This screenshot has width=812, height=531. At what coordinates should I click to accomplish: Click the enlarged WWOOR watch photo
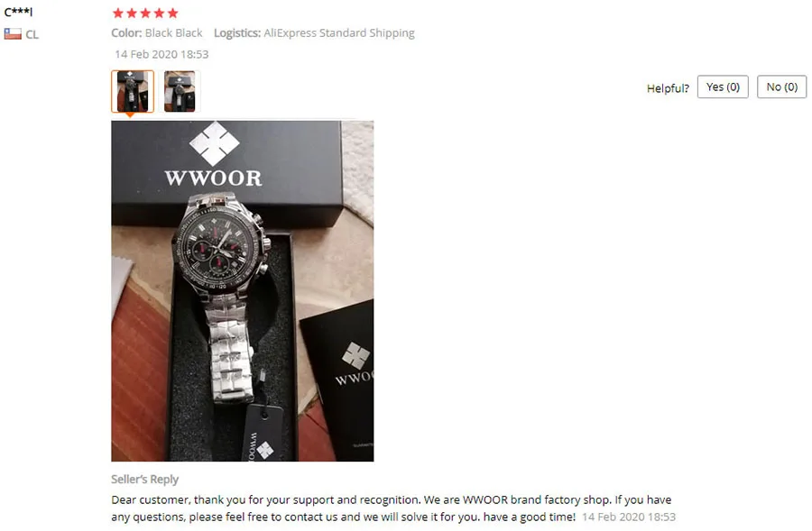(243, 291)
